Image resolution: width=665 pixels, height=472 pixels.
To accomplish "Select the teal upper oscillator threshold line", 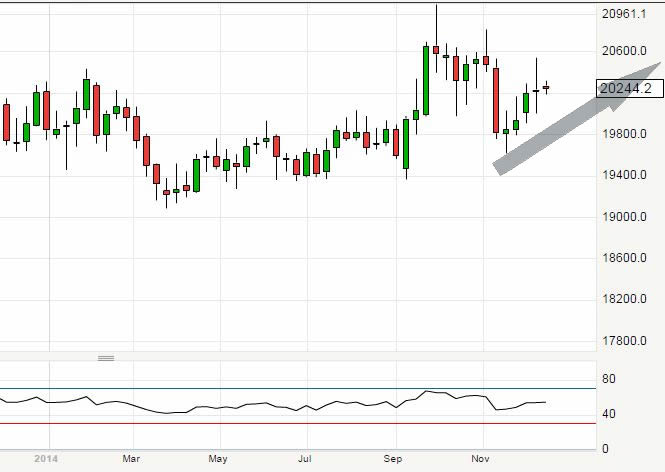I will pyautogui.click(x=300, y=388).
